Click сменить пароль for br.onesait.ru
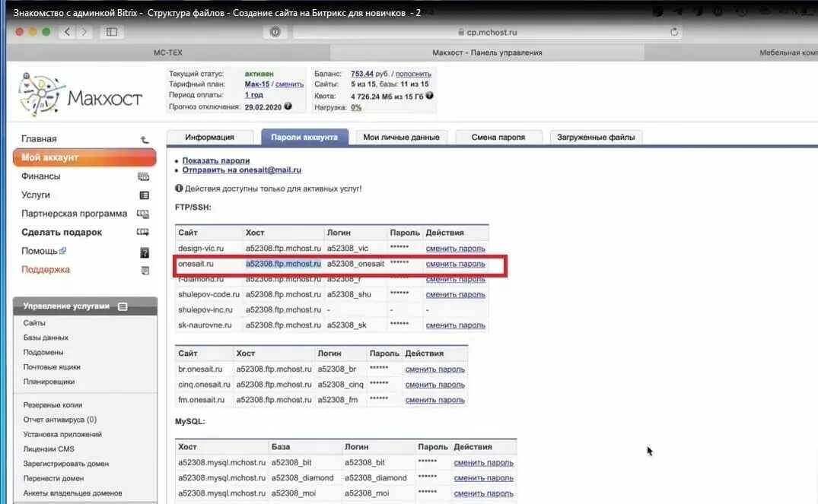Screen dimensions: 818x504 coord(435,369)
